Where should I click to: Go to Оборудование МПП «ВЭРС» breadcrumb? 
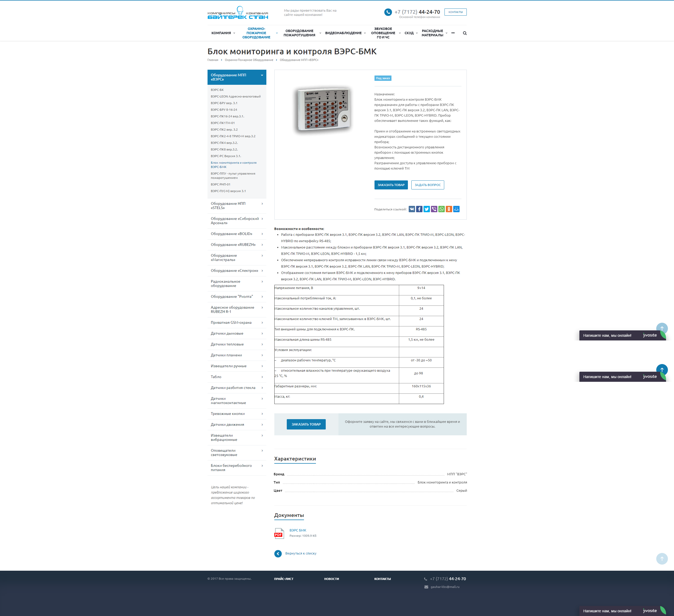299,60
